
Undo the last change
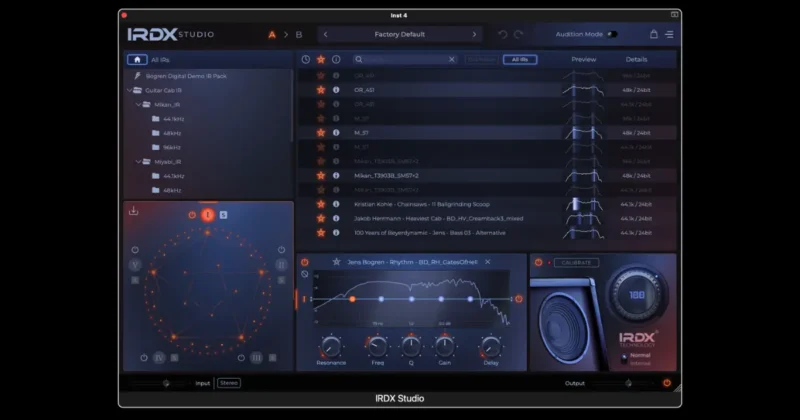(503, 34)
